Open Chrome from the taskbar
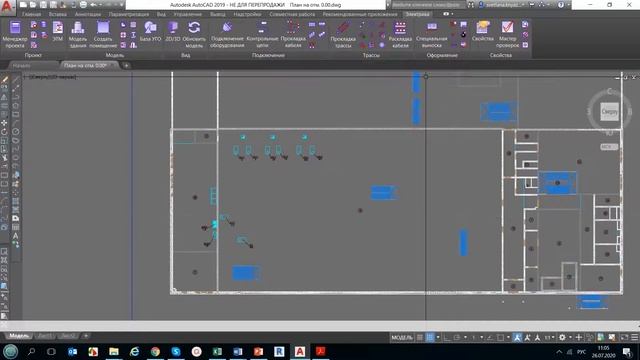 155,351
